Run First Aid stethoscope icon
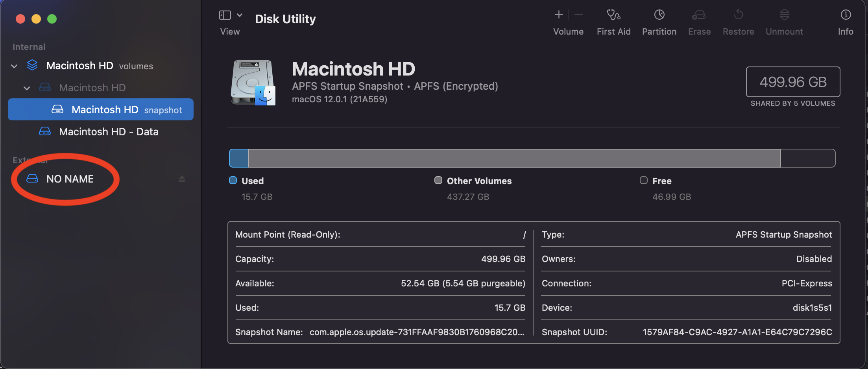868x369 pixels. coord(613,15)
